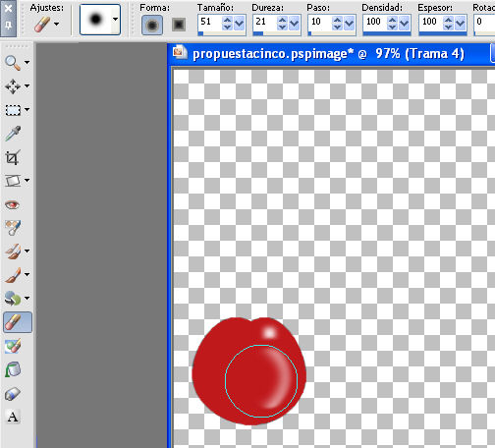Expand the Zoom tool flyout arrow
Screen dimensions: 495x448
pyautogui.click(x=27, y=62)
